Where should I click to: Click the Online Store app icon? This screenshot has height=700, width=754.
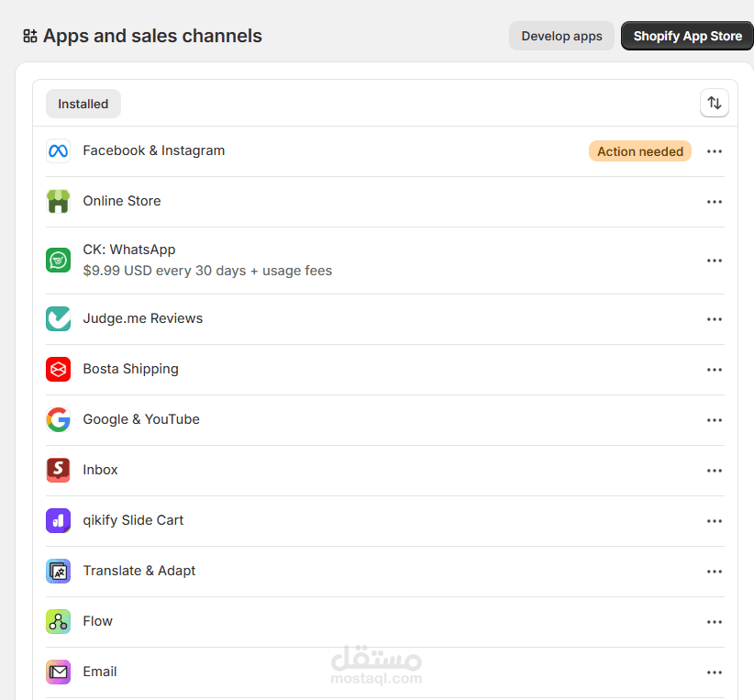(x=58, y=202)
